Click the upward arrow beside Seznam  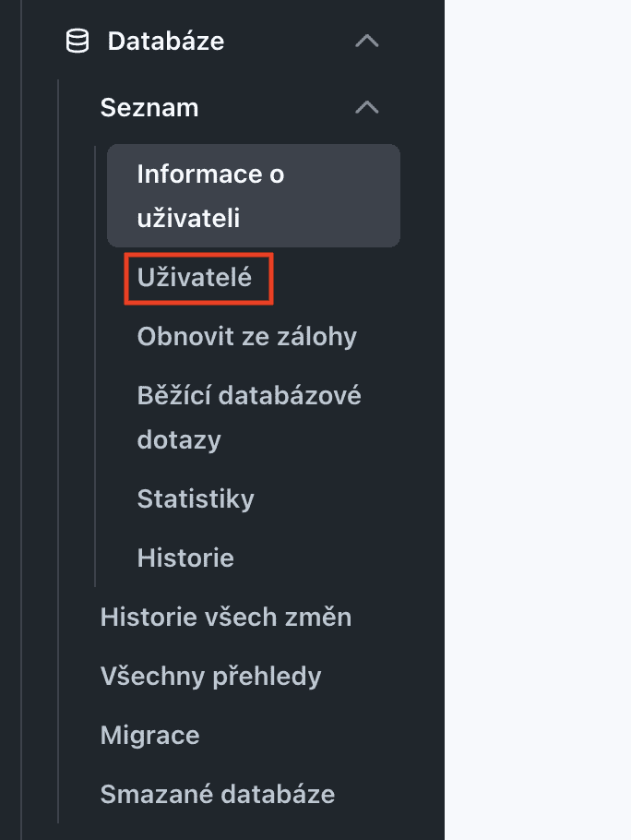[367, 108]
